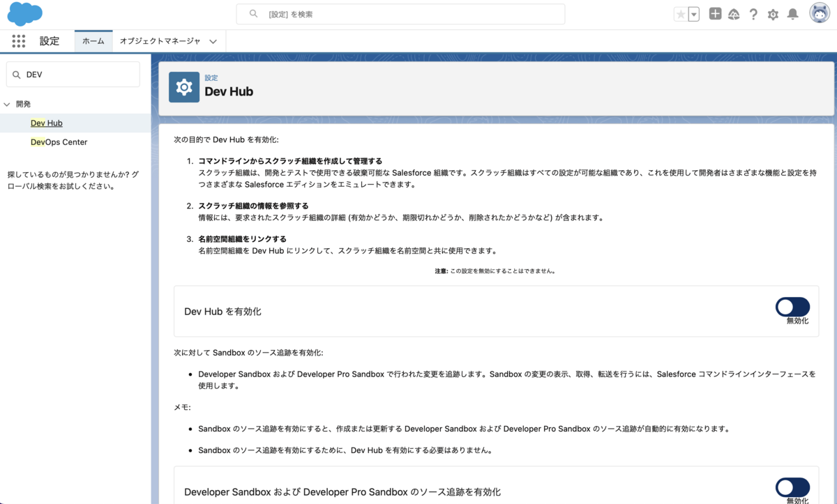This screenshot has width=837, height=504.
Task: Open DevOps Center in the setup tree
Action: (x=59, y=142)
